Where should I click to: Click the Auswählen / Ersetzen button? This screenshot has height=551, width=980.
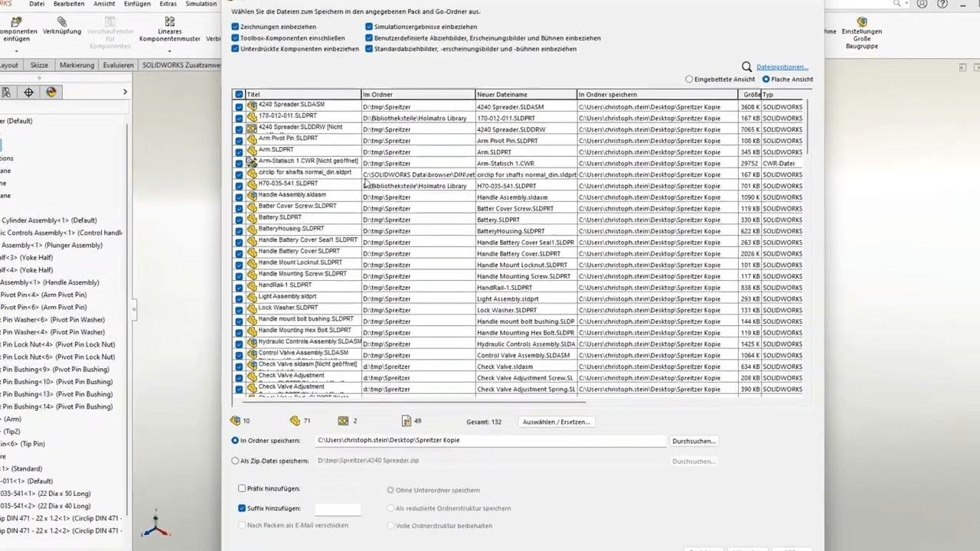(x=556, y=422)
